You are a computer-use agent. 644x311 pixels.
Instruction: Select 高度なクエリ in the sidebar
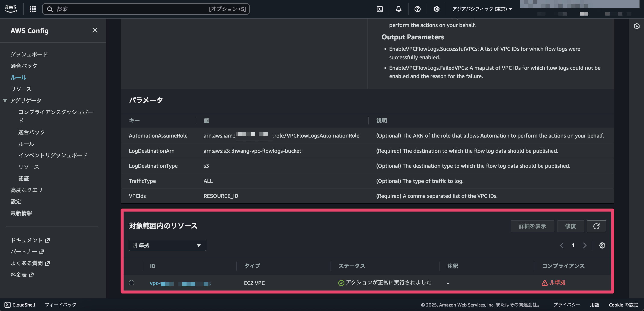click(26, 190)
